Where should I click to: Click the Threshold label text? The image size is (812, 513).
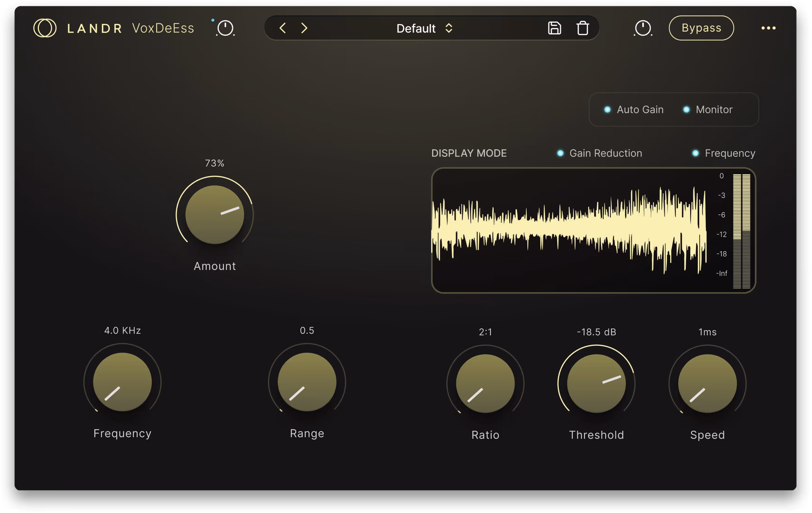point(596,435)
